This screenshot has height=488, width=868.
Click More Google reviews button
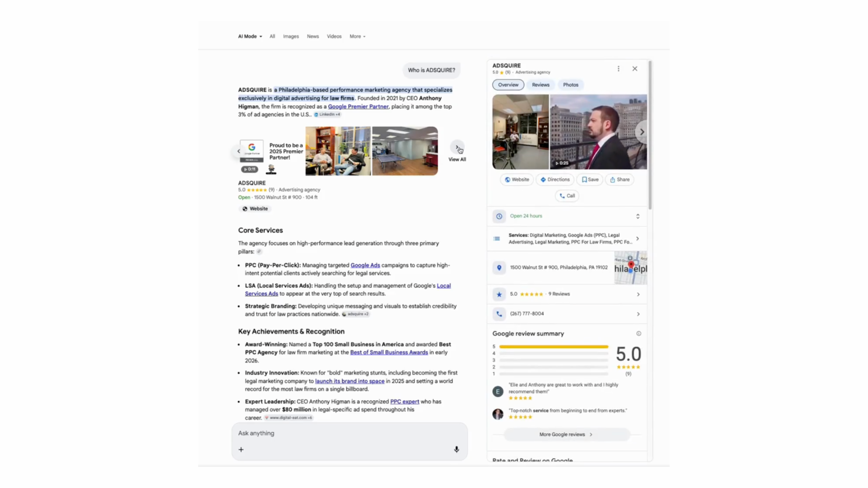point(566,434)
